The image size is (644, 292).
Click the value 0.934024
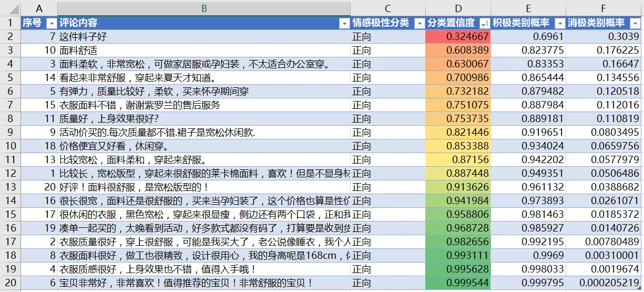pyautogui.click(x=528, y=146)
